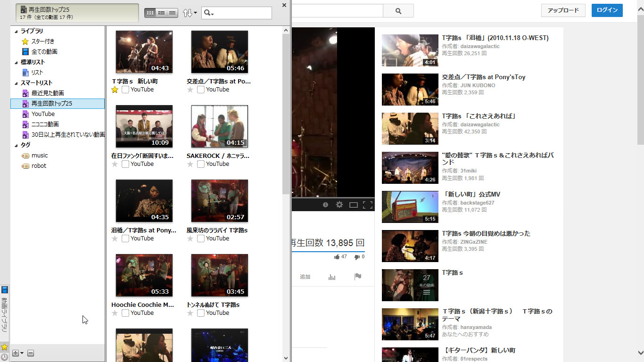Viewport: 644px width, 362px height.
Task: Click the thumbs up like icon
Action: [337, 257]
